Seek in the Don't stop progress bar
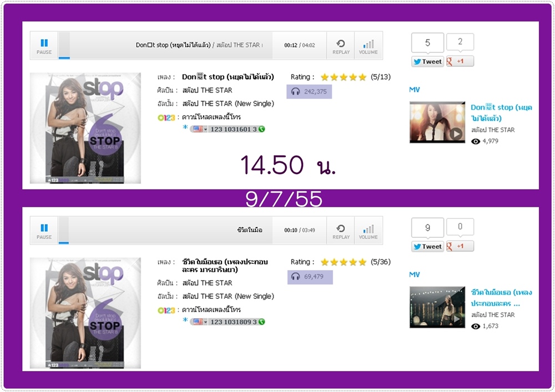Screen dimensions: 555x392 [165, 57]
